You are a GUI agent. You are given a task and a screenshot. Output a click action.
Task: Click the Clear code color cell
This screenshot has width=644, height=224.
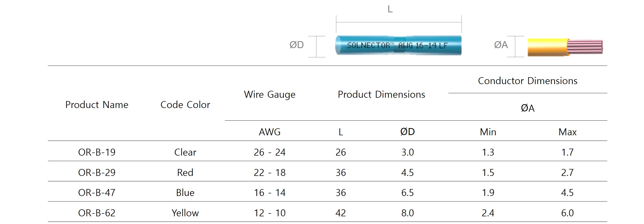coord(185,152)
